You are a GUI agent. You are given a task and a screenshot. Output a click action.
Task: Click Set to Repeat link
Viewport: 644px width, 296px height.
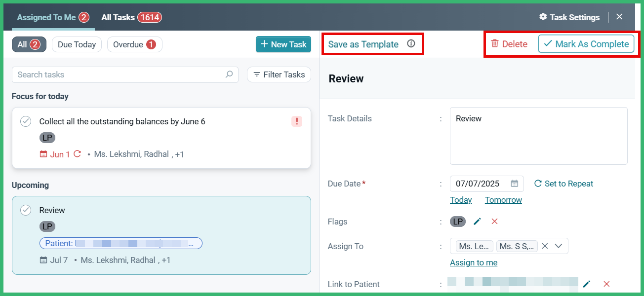tap(564, 184)
